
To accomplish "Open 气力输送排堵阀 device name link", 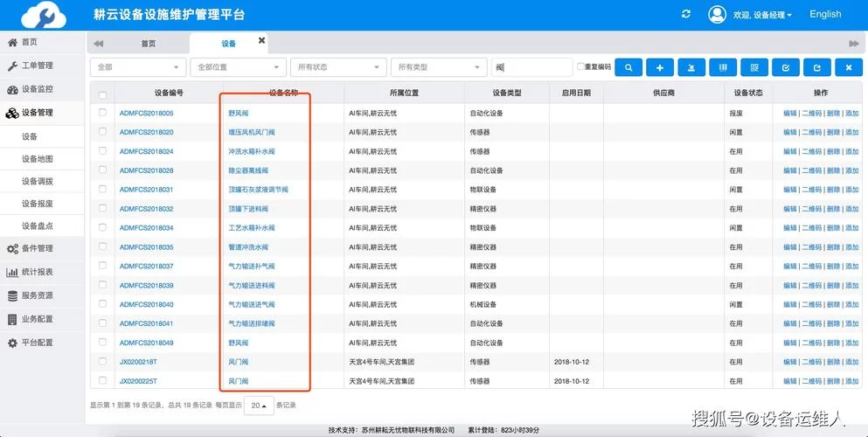I will (252, 323).
